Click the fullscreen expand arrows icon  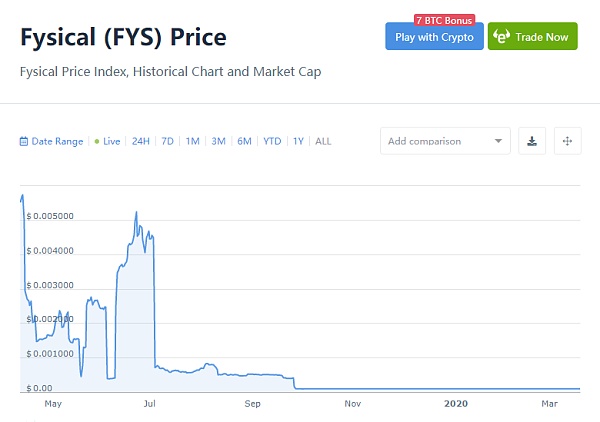[x=567, y=141]
